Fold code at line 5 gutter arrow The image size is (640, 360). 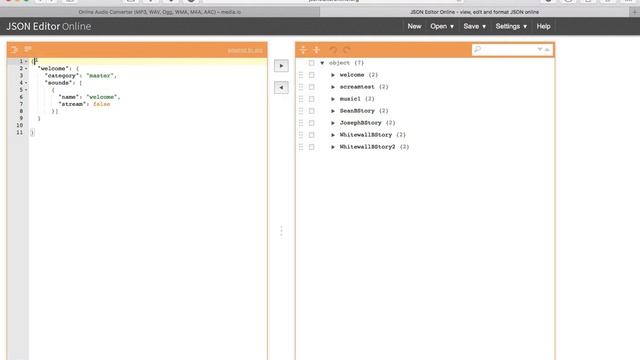pos(26,90)
